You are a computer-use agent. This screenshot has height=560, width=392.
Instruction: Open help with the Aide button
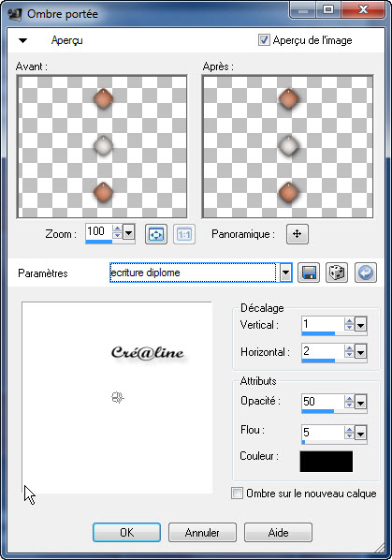pos(278,533)
